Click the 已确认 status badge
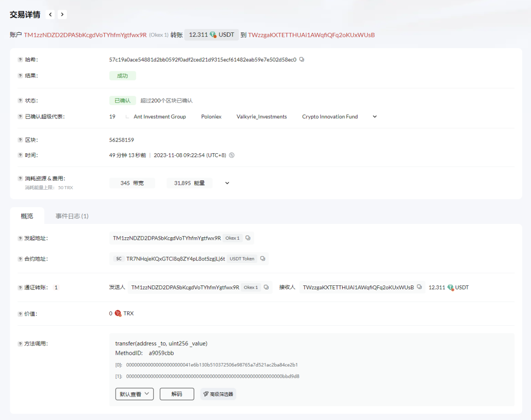531x420 pixels. [x=122, y=101]
